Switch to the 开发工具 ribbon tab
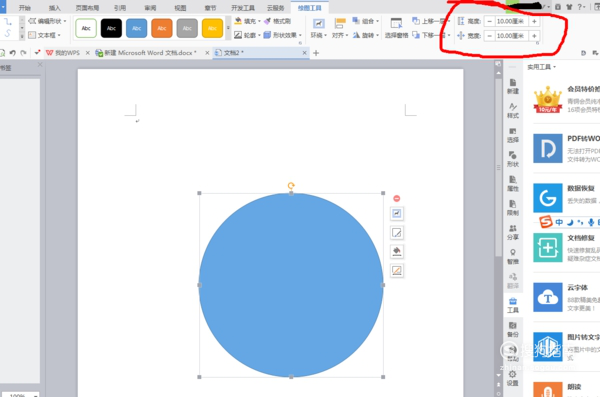The width and height of the screenshot is (600, 397). (x=243, y=8)
